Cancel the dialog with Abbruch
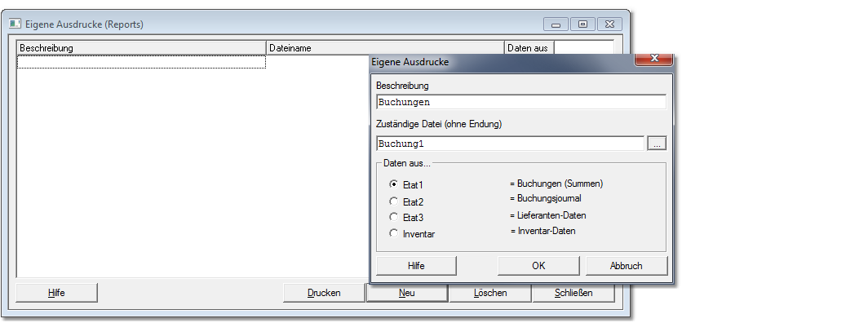The height and width of the screenshot is (323, 868). click(626, 265)
